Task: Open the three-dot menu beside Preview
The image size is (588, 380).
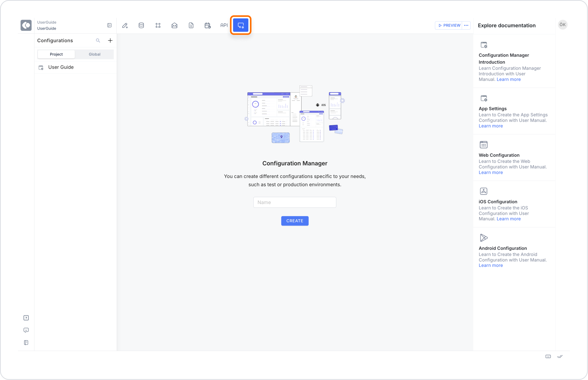Action: coord(466,25)
